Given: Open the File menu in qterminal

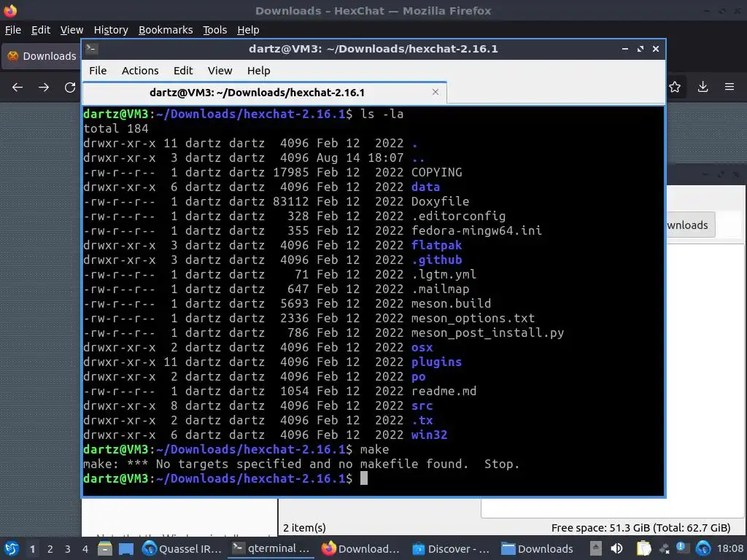Looking at the screenshot, I should point(98,71).
